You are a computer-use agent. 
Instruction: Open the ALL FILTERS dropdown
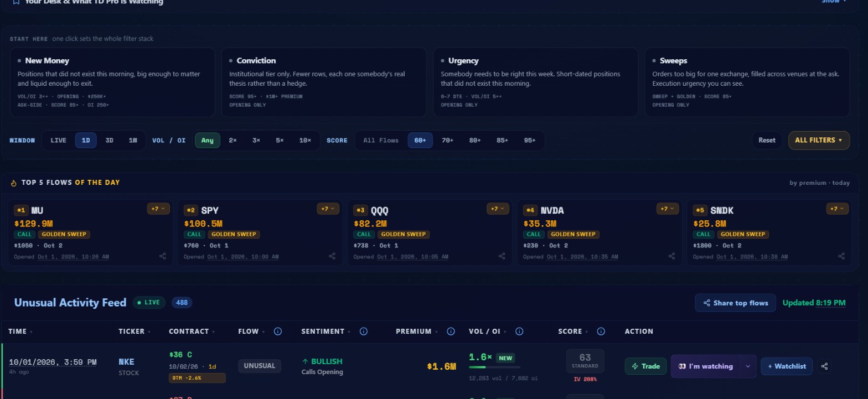click(x=819, y=140)
